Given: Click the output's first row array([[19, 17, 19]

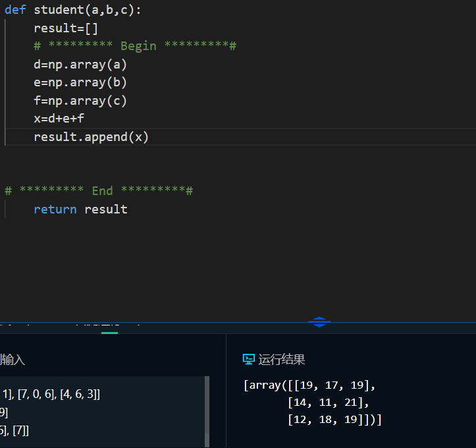Looking at the screenshot, I should click(309, 385).
